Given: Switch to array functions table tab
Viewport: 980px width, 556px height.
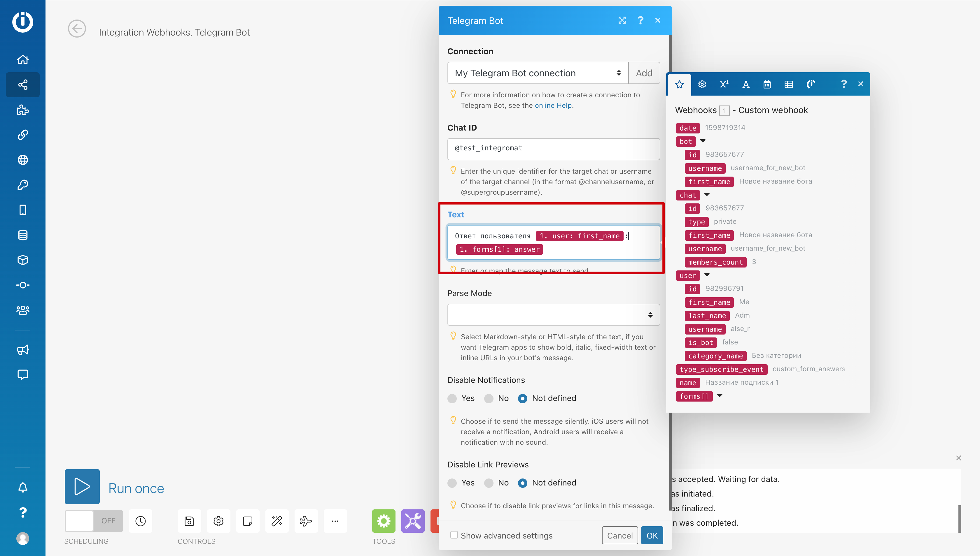Looking at the screenshot, I should [788, 85].
